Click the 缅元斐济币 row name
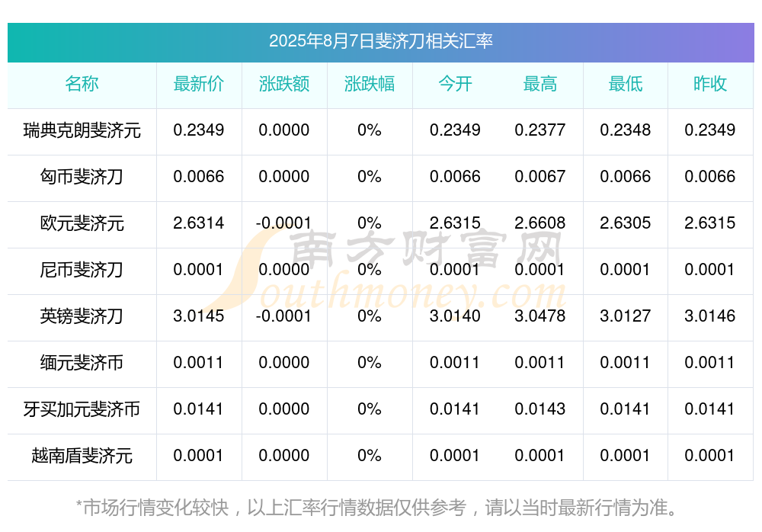762x532 pixels. point(82,363)
